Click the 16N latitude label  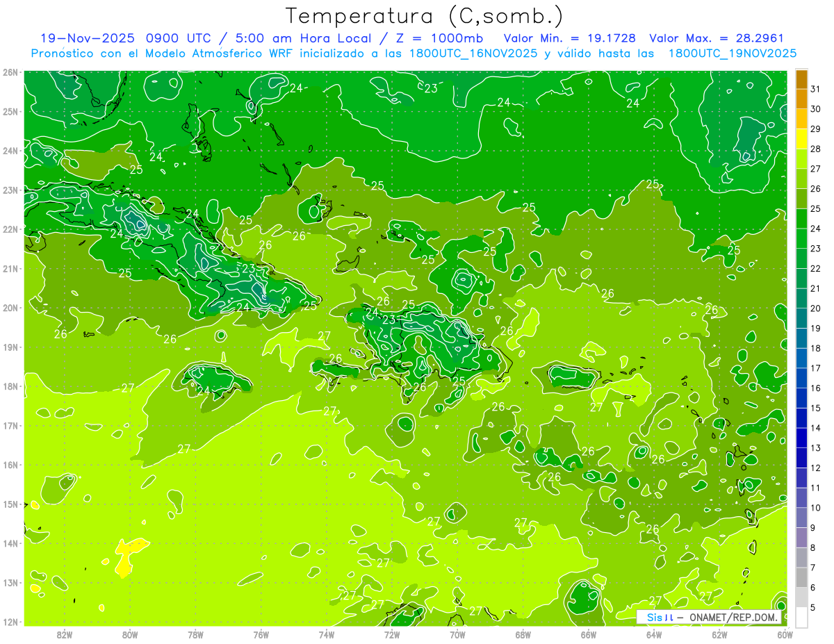pyautogui.click(x=10, y=465)
